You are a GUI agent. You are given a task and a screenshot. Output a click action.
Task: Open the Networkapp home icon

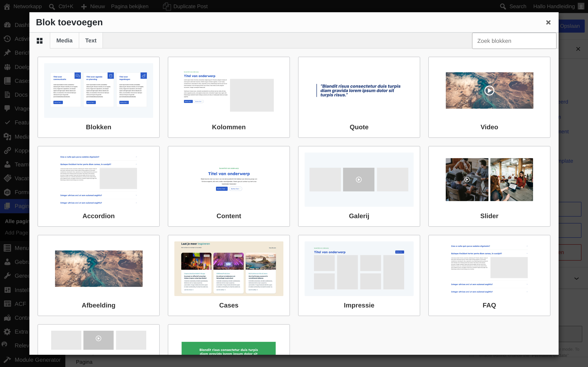7,6
